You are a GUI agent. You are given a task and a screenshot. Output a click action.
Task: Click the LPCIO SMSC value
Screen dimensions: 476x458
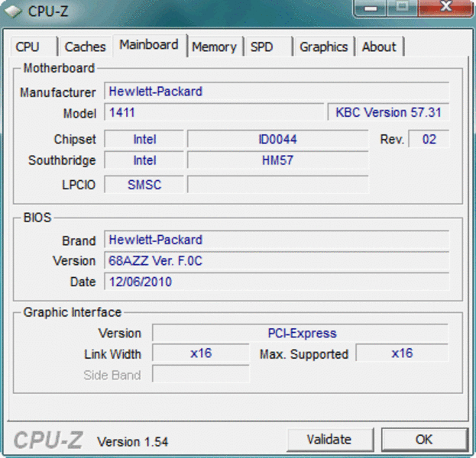click(x=144, y=184)
